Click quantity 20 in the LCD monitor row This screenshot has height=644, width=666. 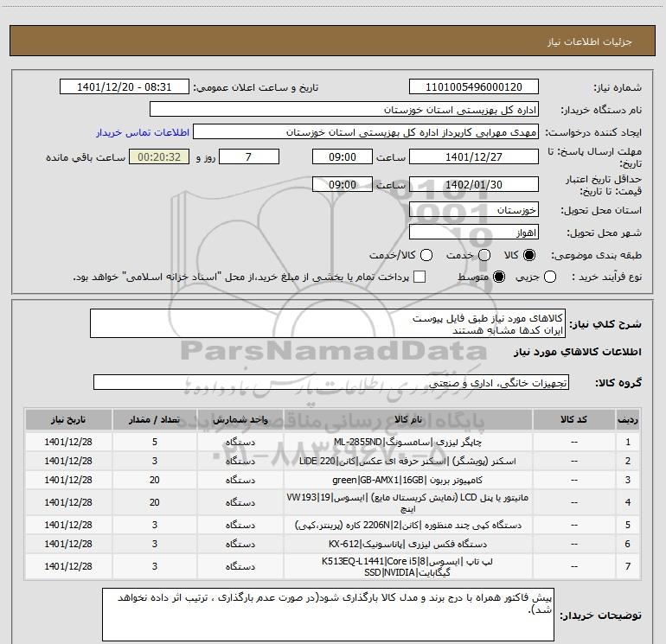(x=155, y=502)
